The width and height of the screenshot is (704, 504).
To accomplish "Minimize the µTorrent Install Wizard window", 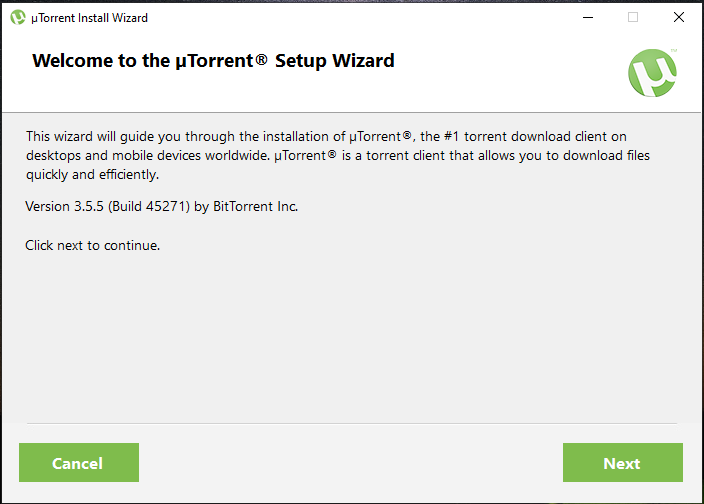I will pos(588,17).
